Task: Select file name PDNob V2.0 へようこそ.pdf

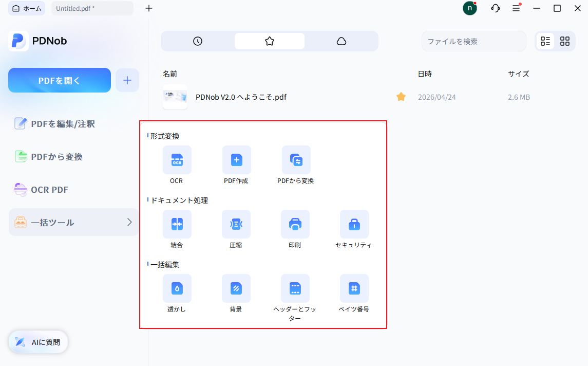Action: tap(241, 97)
